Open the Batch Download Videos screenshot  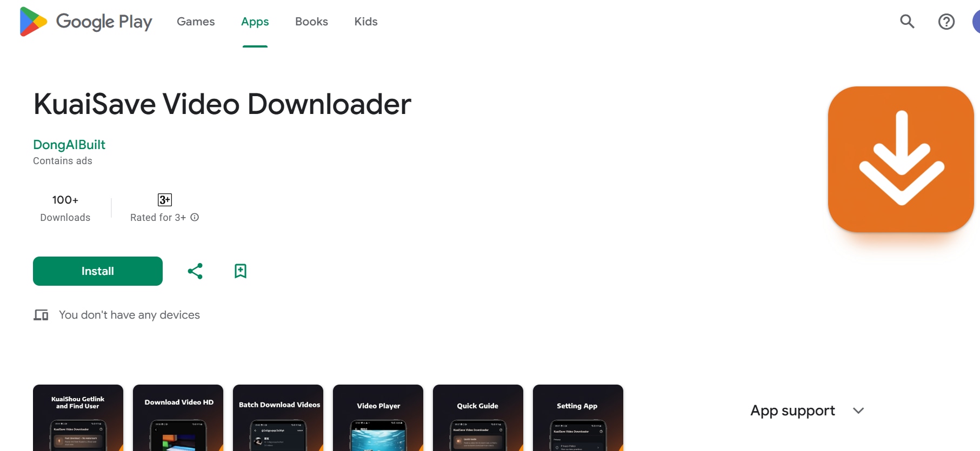[278, 418]
